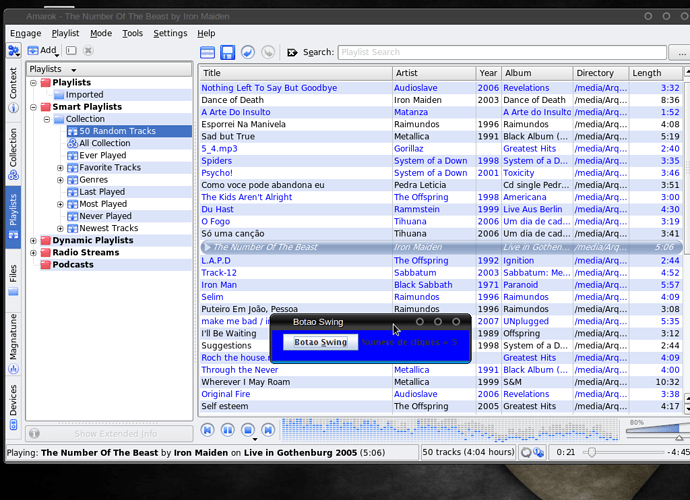The width and height of the screenshot is (690, 500).
Task: Open the Mode menu
Action: coord(101,33)
